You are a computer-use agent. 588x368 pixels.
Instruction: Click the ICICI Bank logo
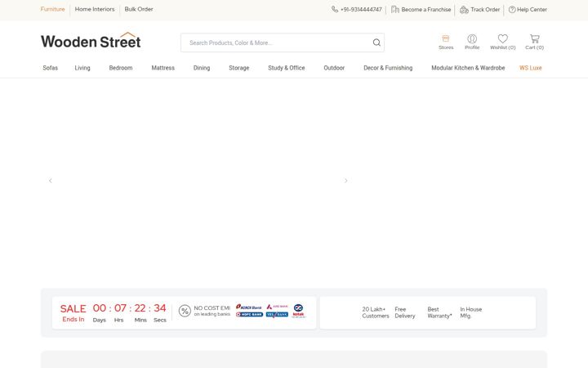pos(249,307)
